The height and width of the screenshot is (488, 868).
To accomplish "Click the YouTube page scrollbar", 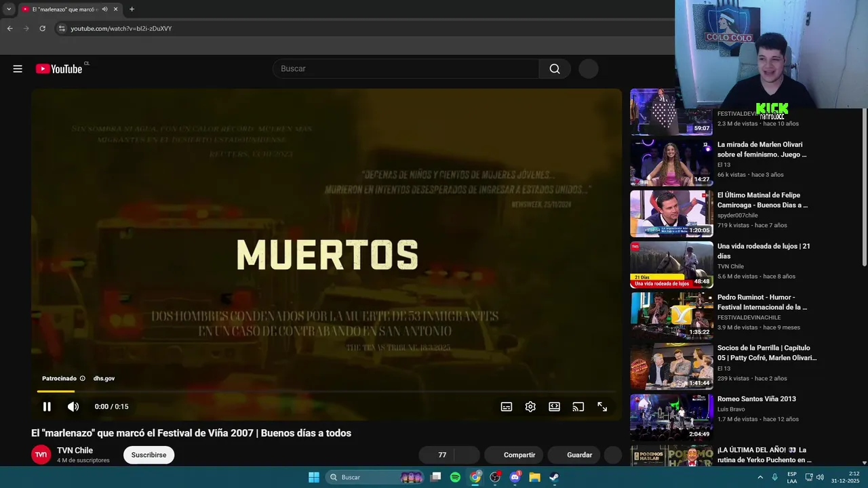I will point(864,186).
